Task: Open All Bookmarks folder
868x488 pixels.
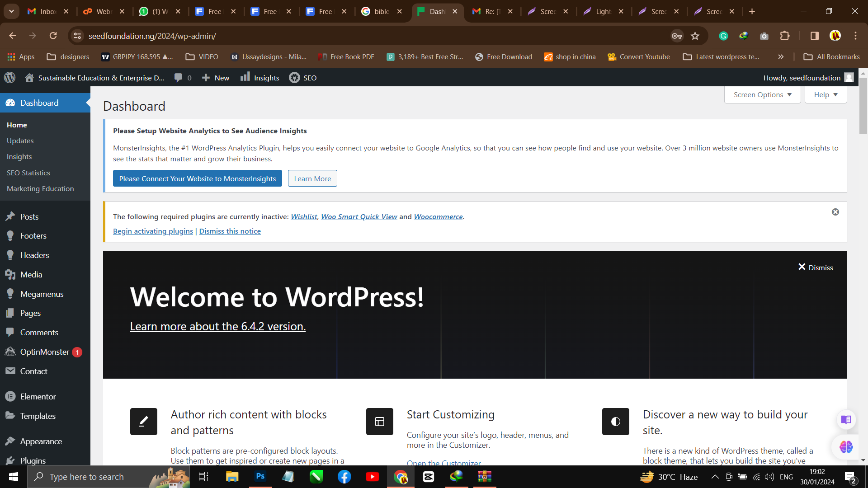Action: (x=831, y=57)
